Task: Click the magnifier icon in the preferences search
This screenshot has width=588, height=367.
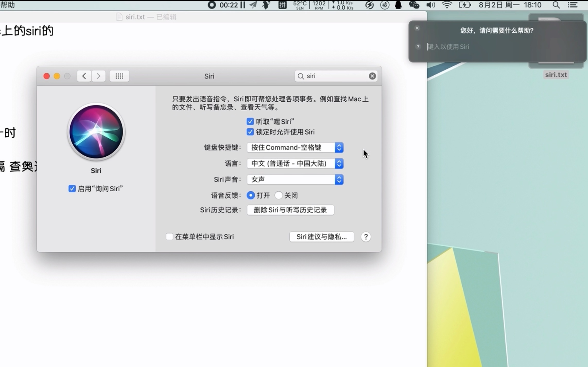Action: pos(301,76)
